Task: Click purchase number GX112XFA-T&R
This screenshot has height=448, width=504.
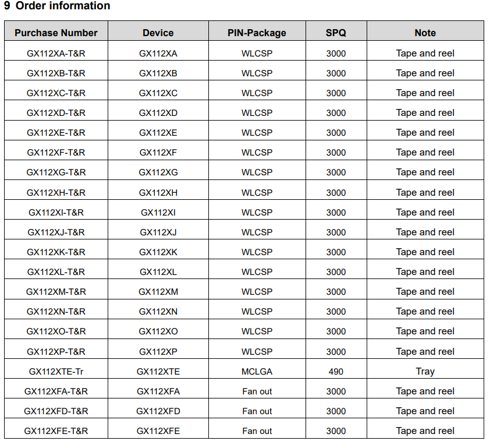Action: [56, 391]
